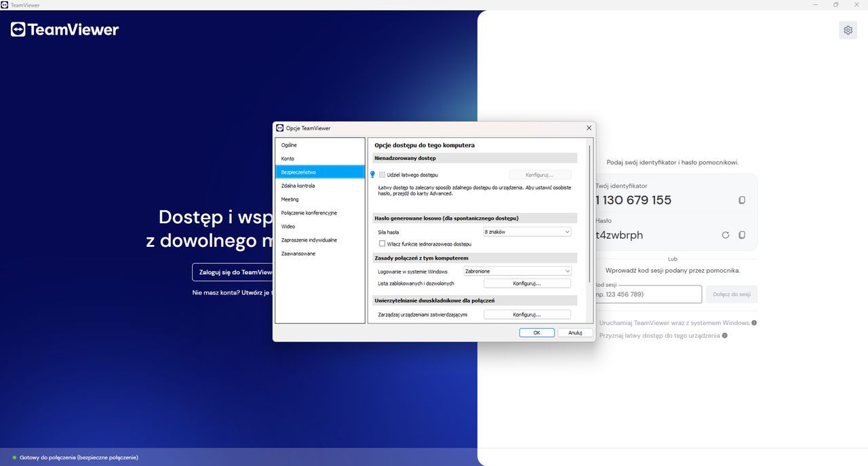Click Gotowy do połączenia status text
The width and height of the screenshot is (868, 466).
tap(79, 458)
